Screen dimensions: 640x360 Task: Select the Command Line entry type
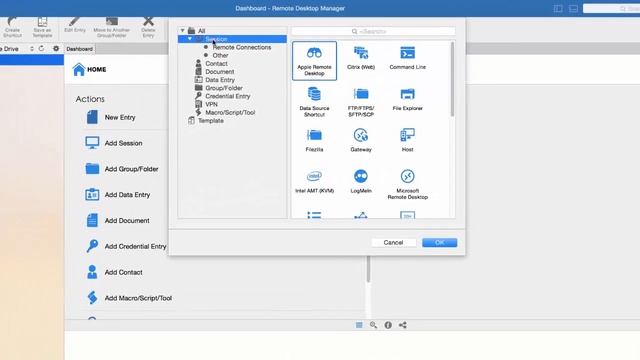coord(407,58)
